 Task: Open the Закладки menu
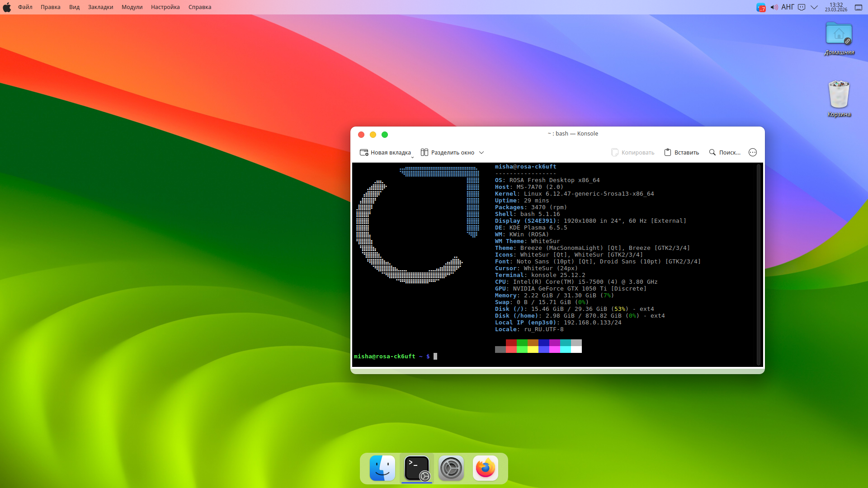click(x=100, y=7)
